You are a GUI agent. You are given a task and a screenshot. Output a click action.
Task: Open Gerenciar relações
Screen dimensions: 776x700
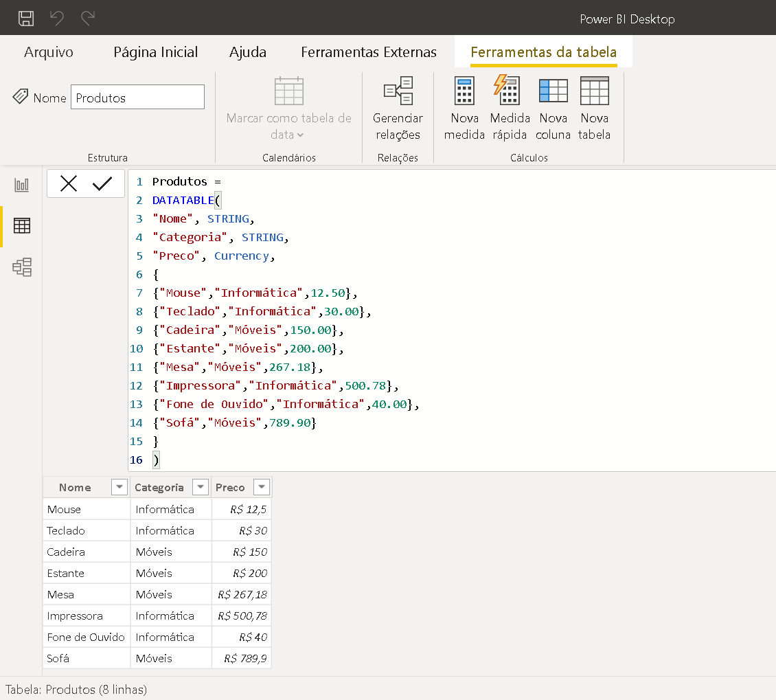click(398, 106)
